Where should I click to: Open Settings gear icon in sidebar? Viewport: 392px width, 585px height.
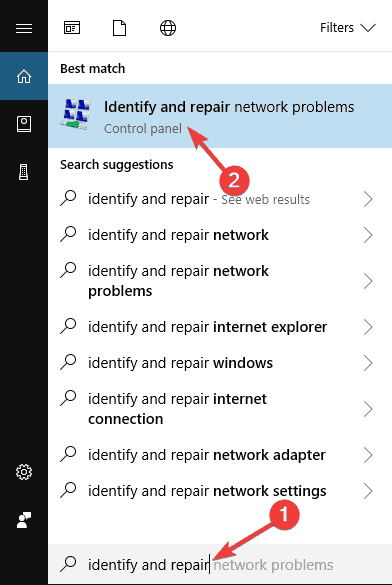tap(24, 472)
